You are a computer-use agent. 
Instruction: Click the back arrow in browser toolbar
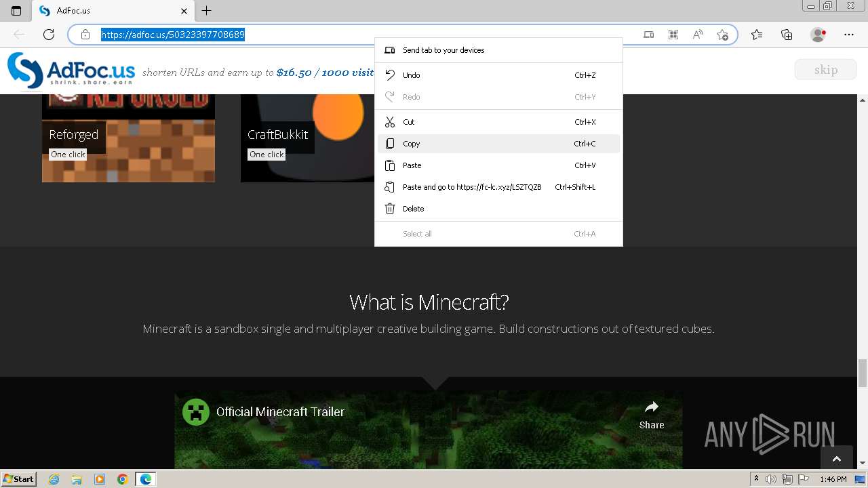[19, 35]
